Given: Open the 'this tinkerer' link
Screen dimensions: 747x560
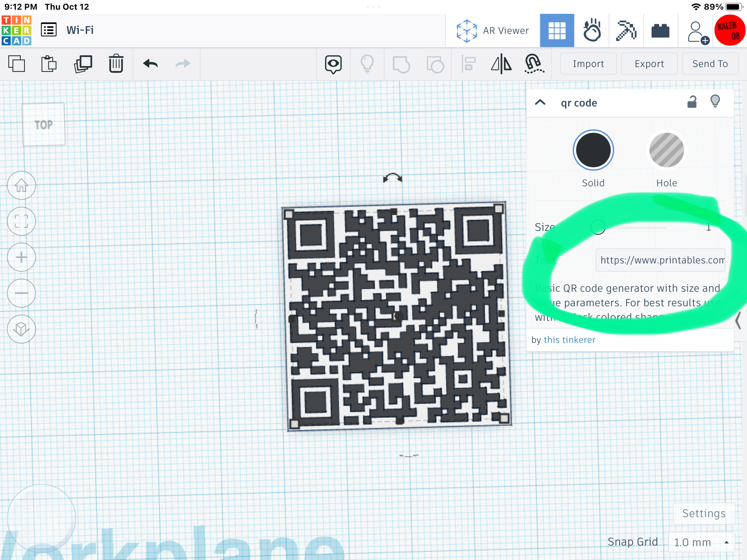Looking at the screenshot, I should pos(569,340).
